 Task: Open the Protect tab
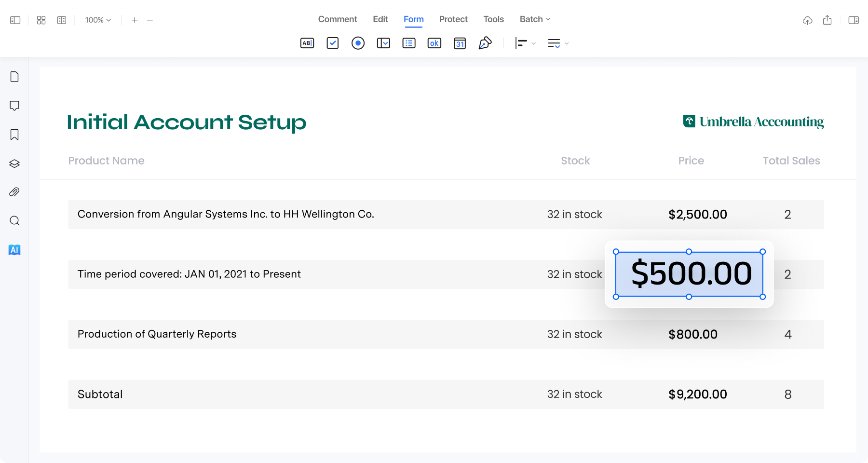(x=453, y=19)
